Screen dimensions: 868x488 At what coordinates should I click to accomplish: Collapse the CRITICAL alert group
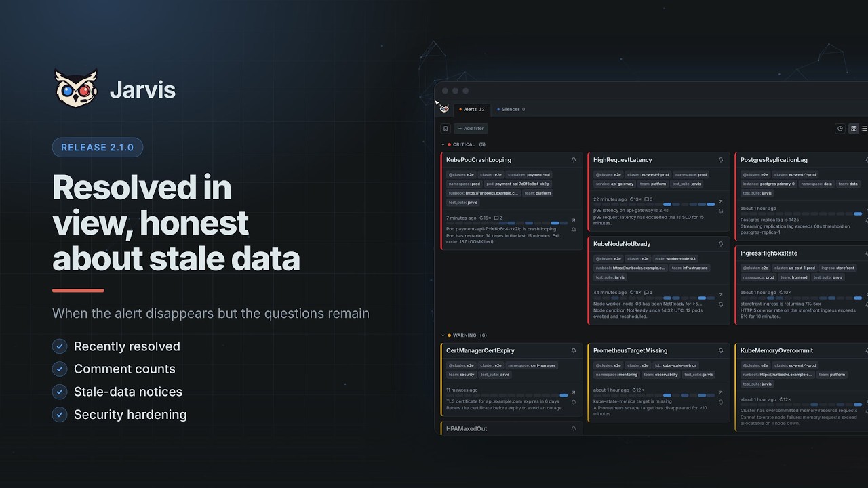[443, 144]
